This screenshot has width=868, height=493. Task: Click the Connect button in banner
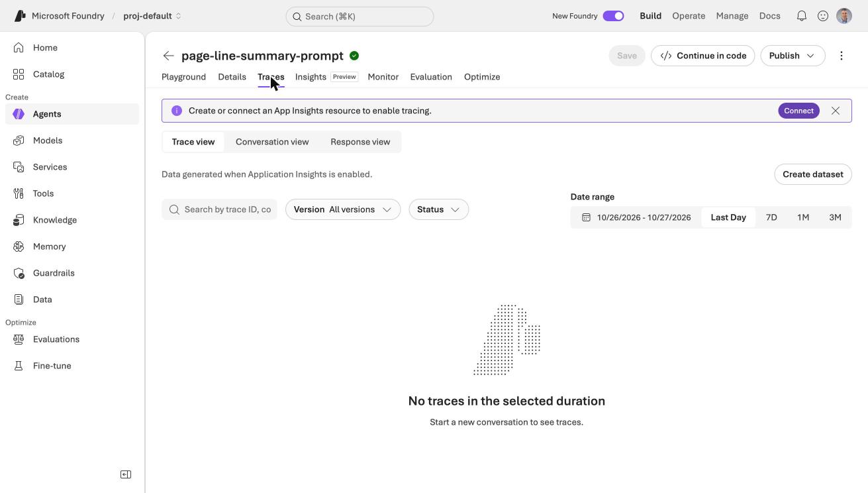(798, 111)
